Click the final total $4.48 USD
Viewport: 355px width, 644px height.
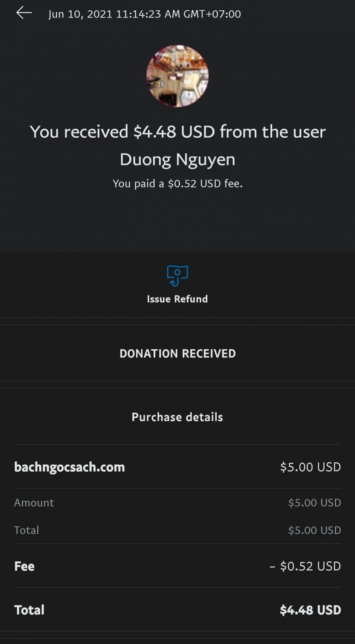point(310,610)
